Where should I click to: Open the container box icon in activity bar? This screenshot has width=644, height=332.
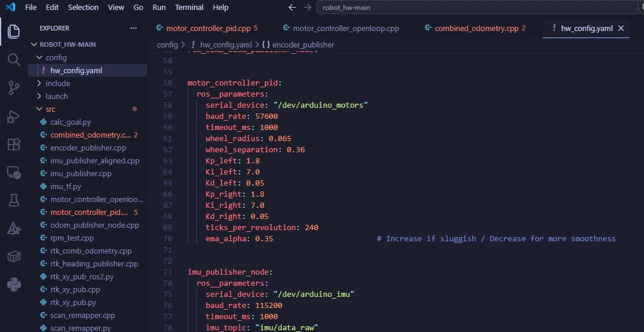coord(13,257)
